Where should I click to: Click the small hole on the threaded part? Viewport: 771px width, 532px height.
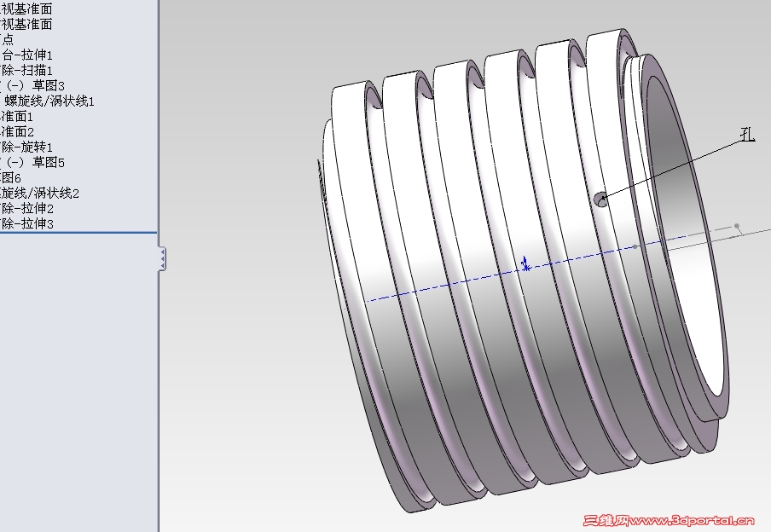click(601, 200)
